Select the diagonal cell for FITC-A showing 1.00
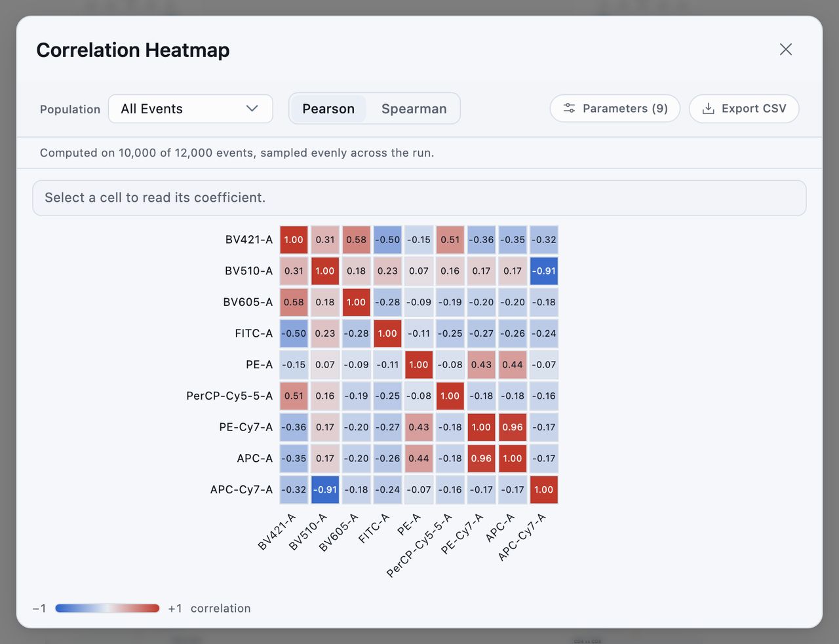 387,333
